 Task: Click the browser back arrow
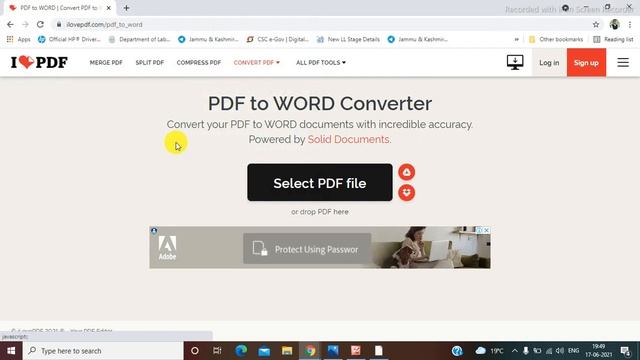[10, 24]
